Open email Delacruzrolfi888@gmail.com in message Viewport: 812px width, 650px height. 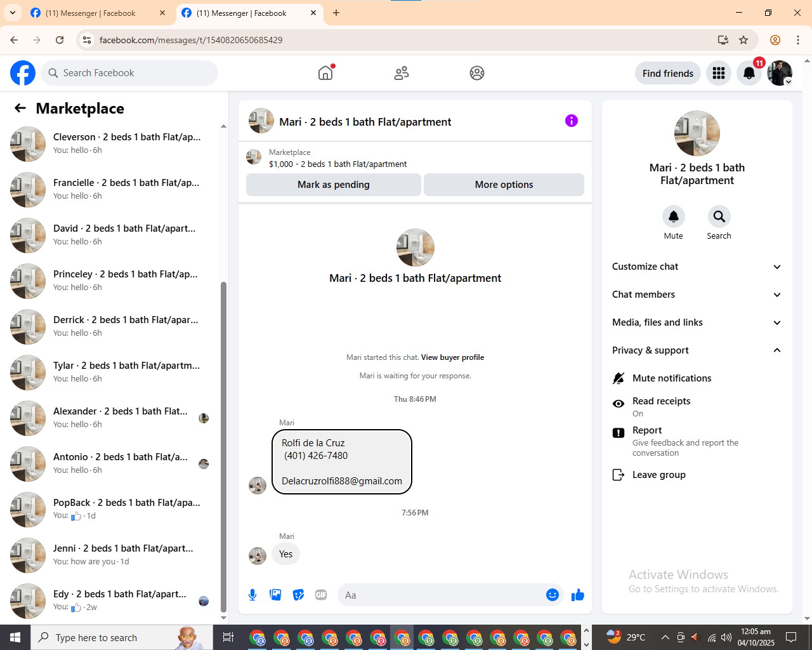click(x=342, y=481)
